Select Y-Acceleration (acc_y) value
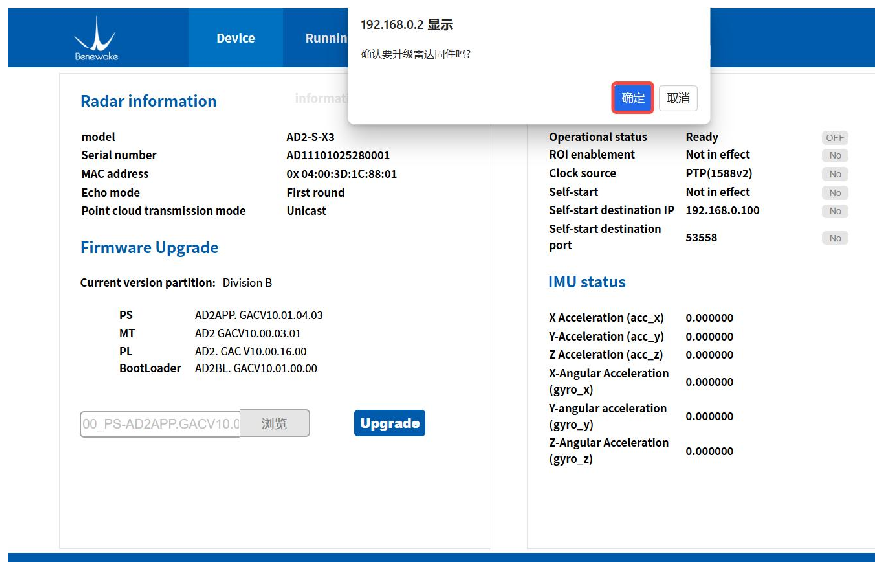The width and height of the screenshot is (882, 569). click(x=709, y=337)
